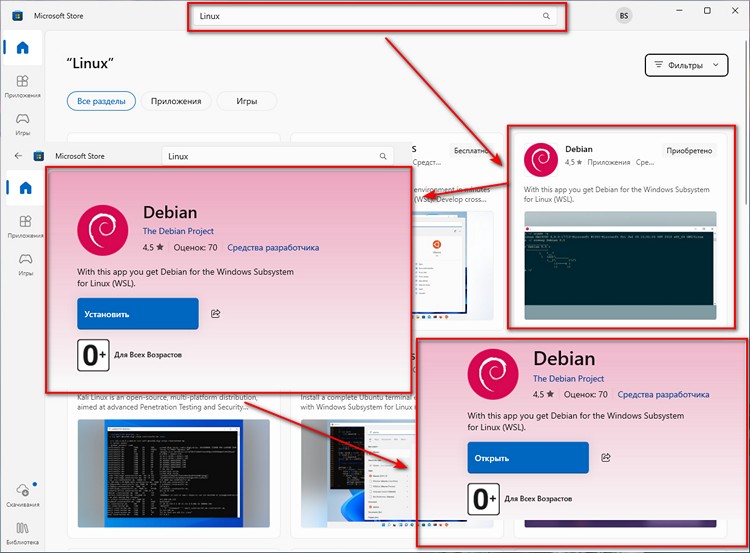Click the back arrow next to Microsoft Store

pyautogui.click(x=17, y=156)
